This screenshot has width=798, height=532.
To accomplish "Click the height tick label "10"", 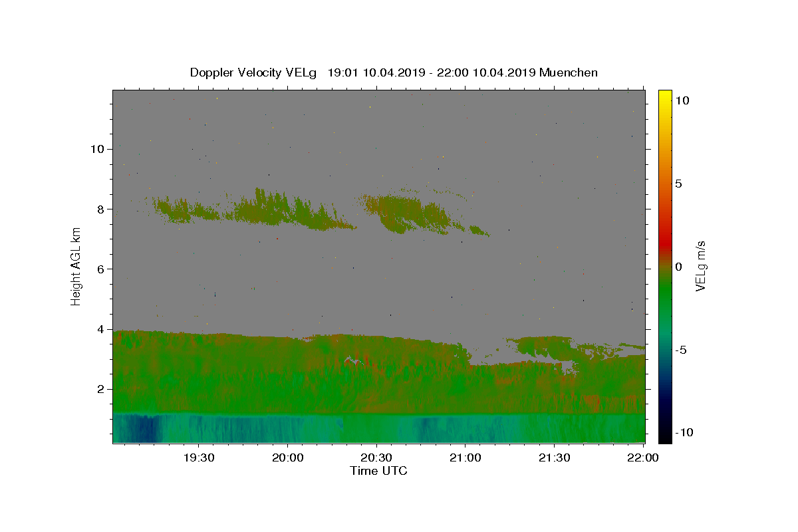I will (98, 149).
